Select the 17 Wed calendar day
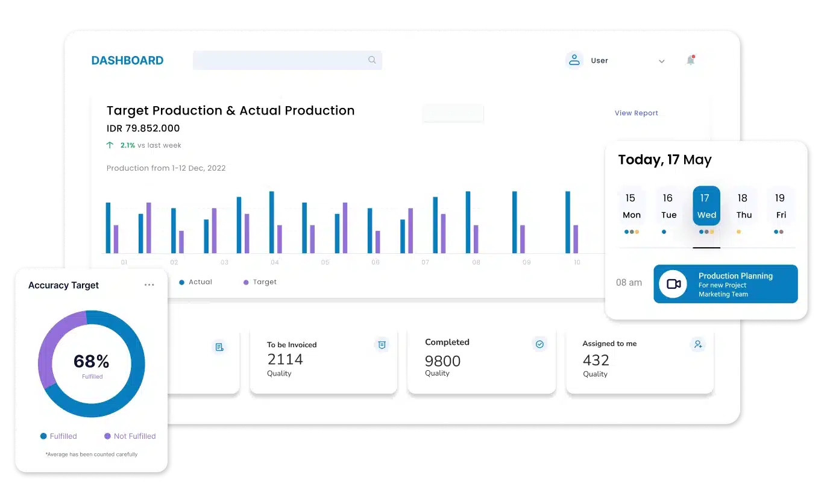The width and height of the screenshot is (824, 504). 706,206
